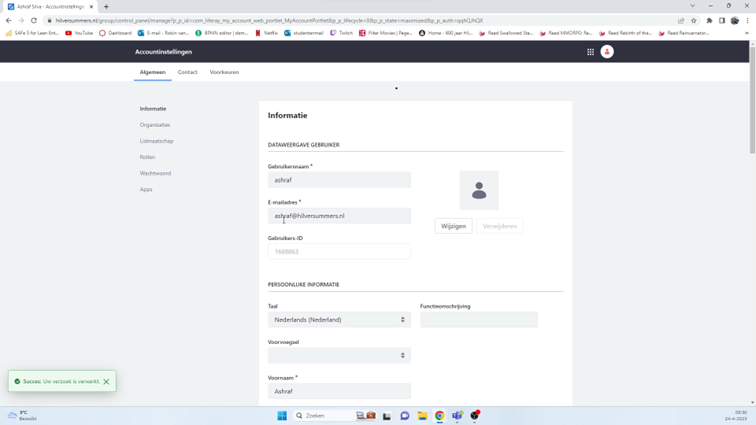
Task: Open the Organisaties section in sidebar
Action: 155,125
